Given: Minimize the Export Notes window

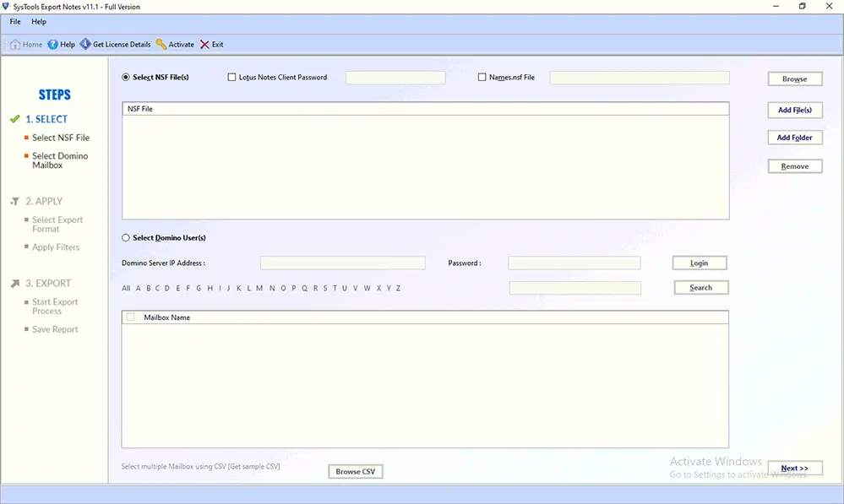Looking at the screenshot, I should click(776, 7).
